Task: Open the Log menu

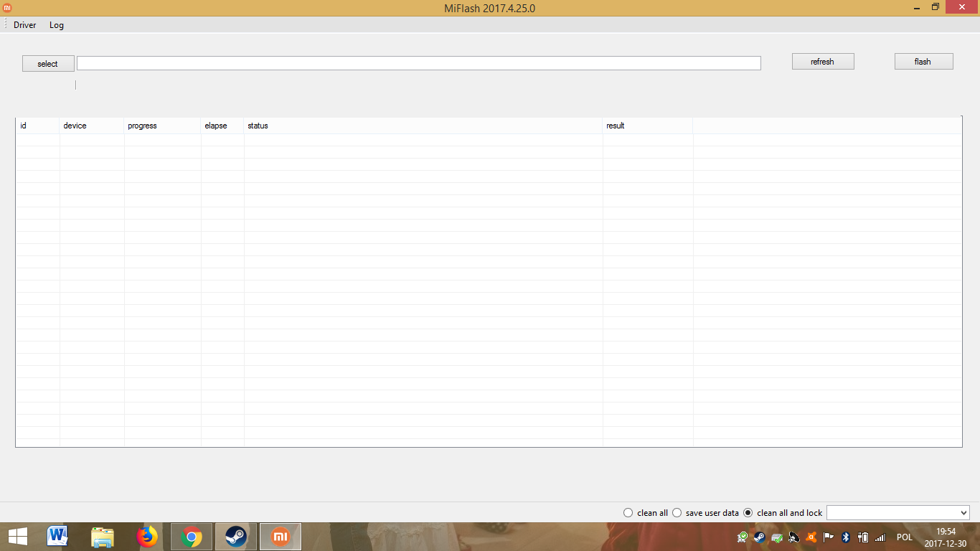Action: tap(57, 25)
